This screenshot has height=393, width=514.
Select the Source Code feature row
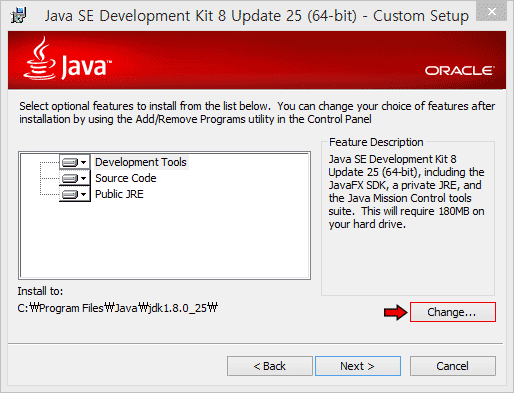126,178
